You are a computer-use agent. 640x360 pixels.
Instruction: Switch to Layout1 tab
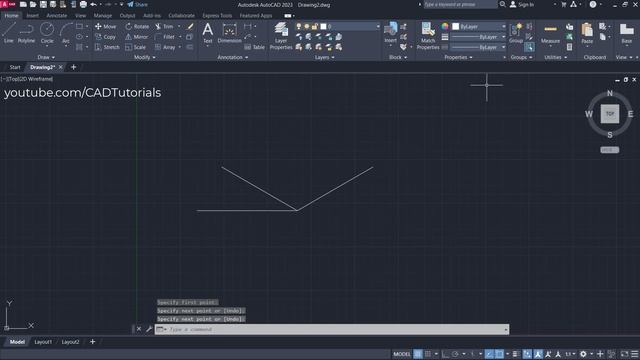[x=43, y=342]
